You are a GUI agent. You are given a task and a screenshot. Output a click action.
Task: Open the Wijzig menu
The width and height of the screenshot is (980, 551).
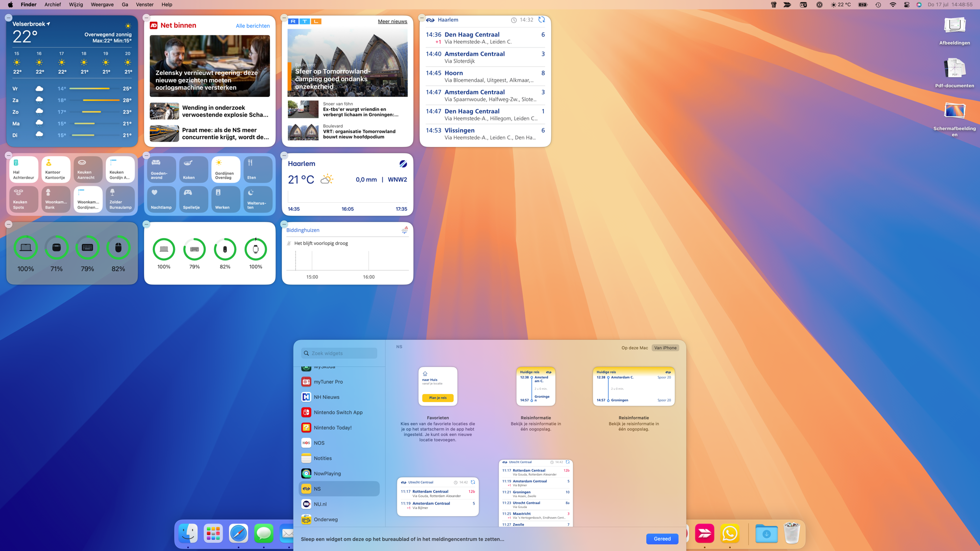pos(76,4)
